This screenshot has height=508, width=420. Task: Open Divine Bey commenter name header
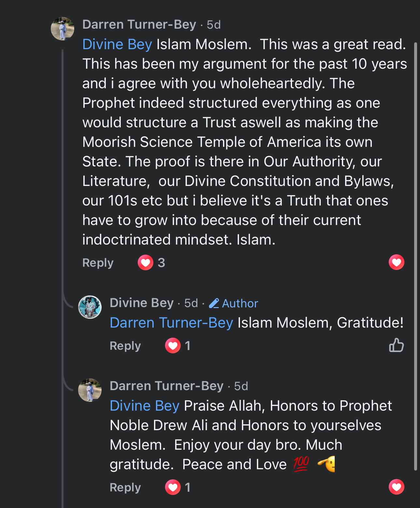point(142,303)
